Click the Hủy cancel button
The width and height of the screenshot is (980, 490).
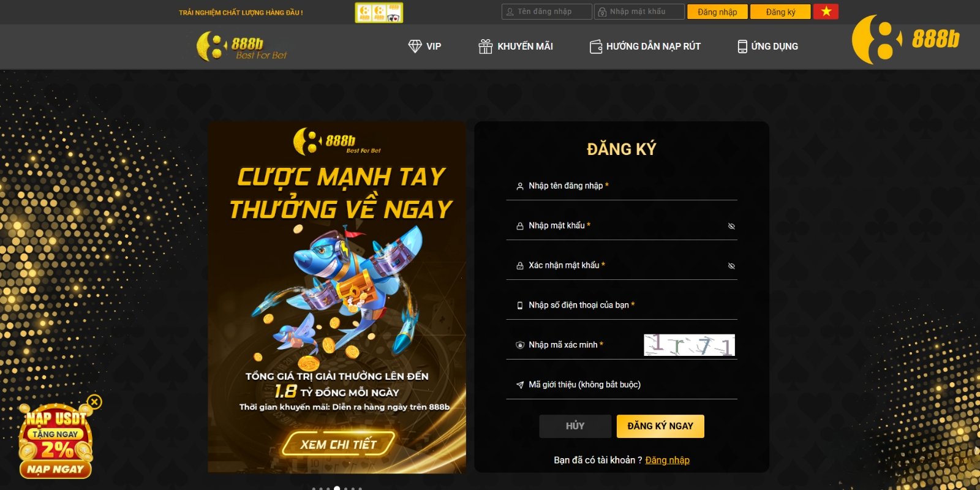575,426
